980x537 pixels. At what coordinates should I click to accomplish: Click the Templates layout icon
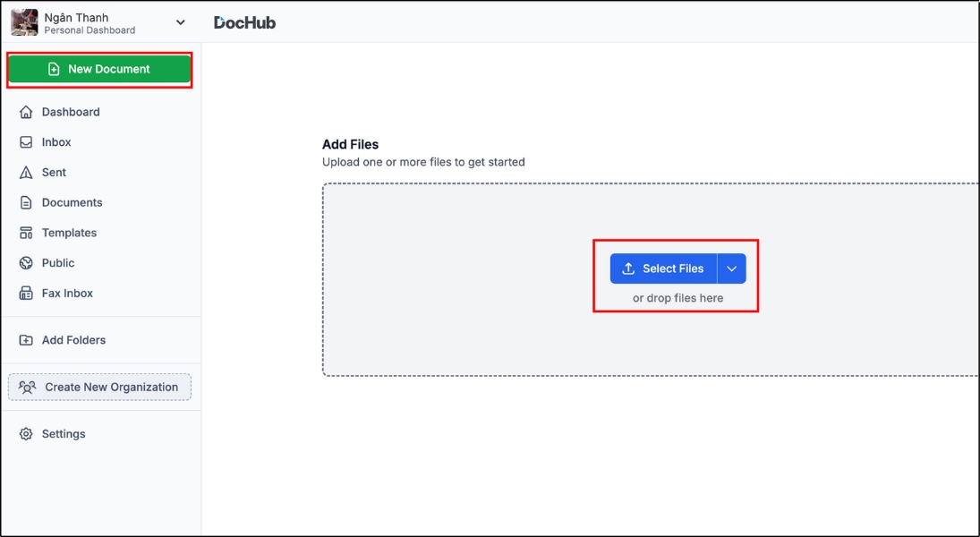point(26,233)
